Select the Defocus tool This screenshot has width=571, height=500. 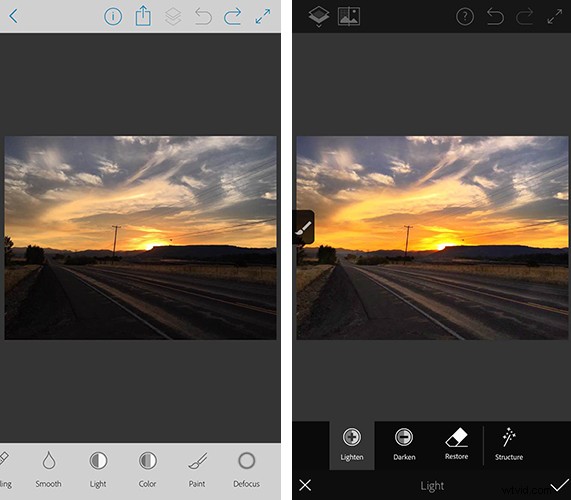click(247, 469)
